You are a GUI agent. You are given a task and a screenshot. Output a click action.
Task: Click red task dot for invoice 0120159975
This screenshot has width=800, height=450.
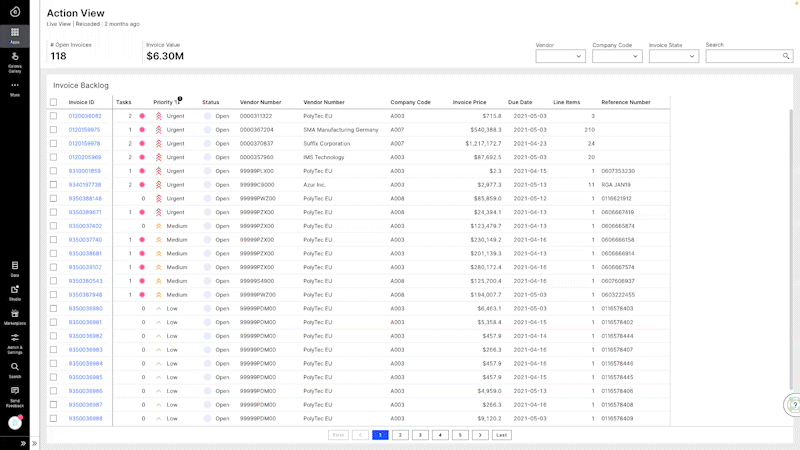pyautogui.click(x=142, y=130)
